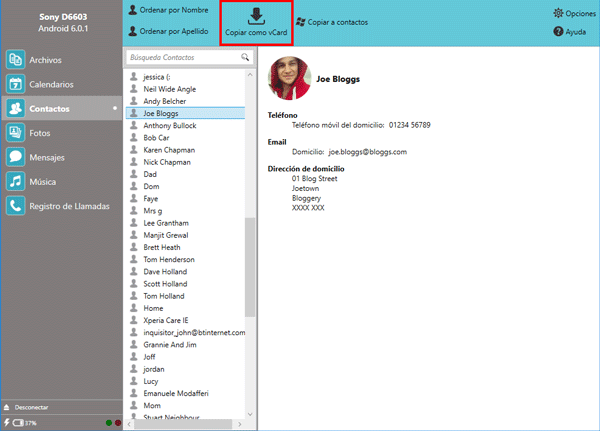The height and width of the screenshot is (431, 600).
Task: Select contact Dave Holland
Action: (185, 272)
